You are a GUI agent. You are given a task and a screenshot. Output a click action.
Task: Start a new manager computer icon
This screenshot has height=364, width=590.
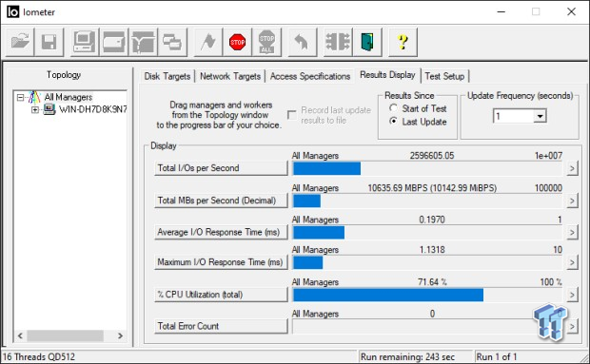(x=84, y=42)
